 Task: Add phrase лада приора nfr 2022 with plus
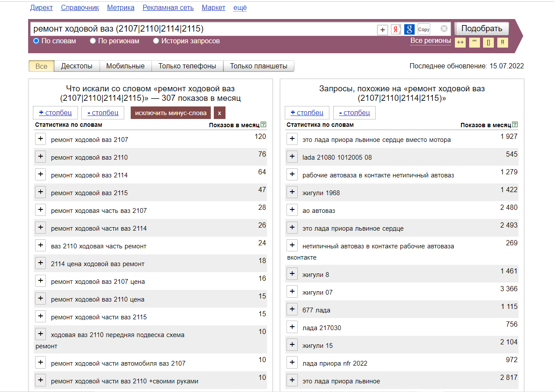pyautogui.click(x=292, y=362)
